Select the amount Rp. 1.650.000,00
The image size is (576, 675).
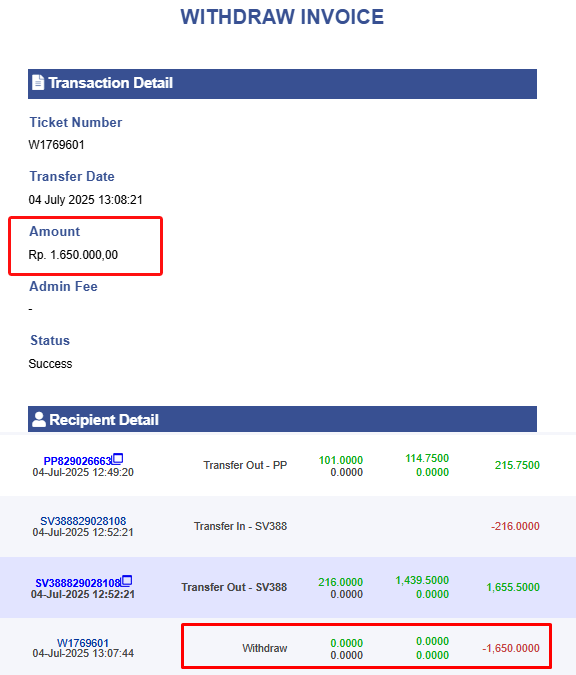pos(73,255)
